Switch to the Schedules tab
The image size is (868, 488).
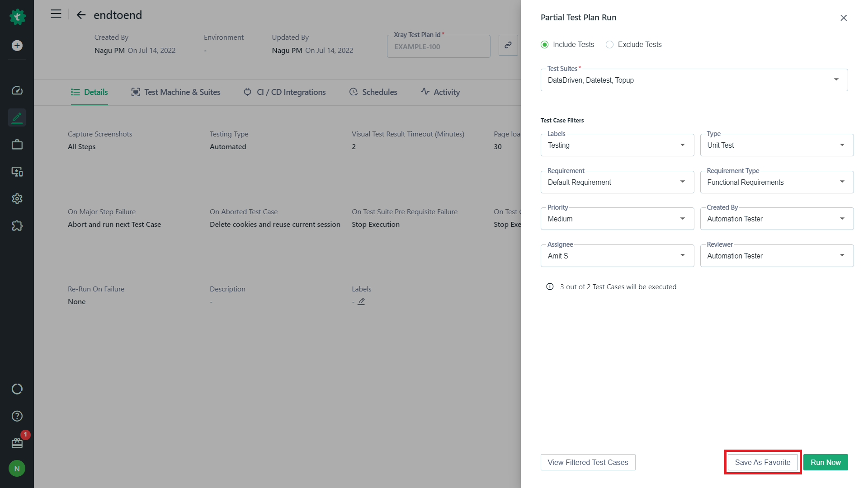pyautogui.click(x=373, y=92)
